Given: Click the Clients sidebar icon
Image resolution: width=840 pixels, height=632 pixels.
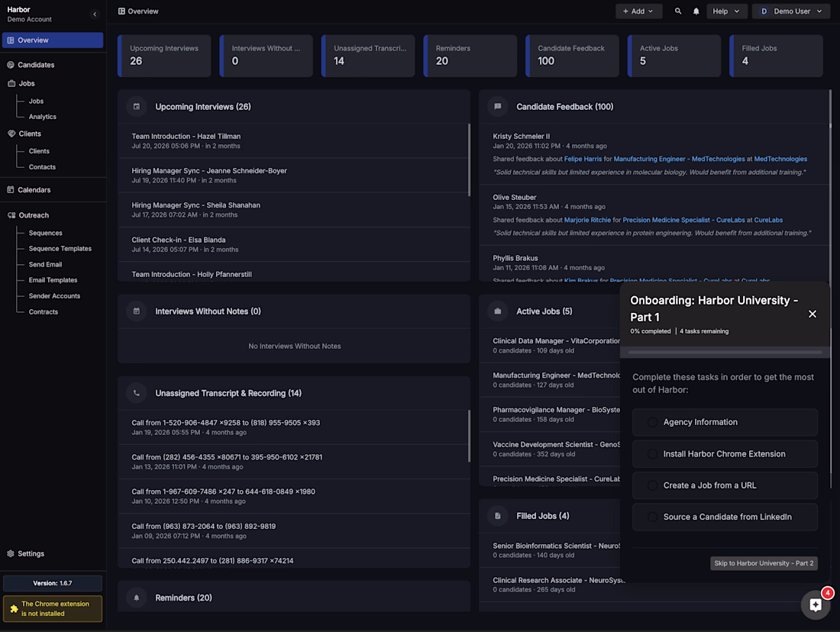Looking at the screenshot, I should coord(11,134).
